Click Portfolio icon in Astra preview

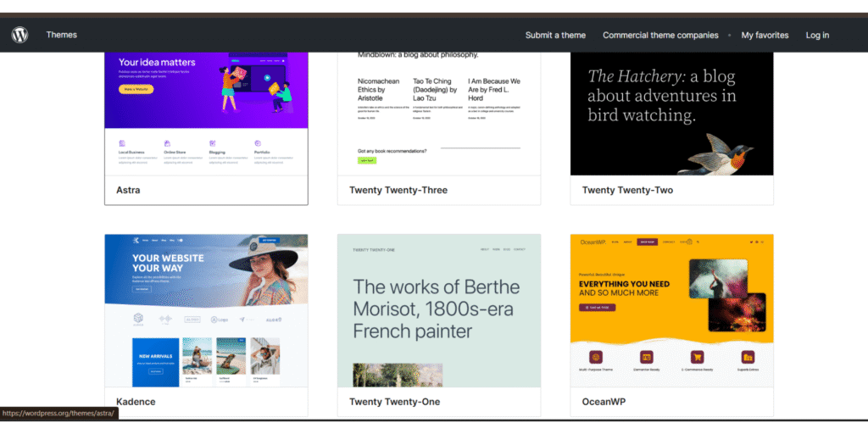pos(258,142)
